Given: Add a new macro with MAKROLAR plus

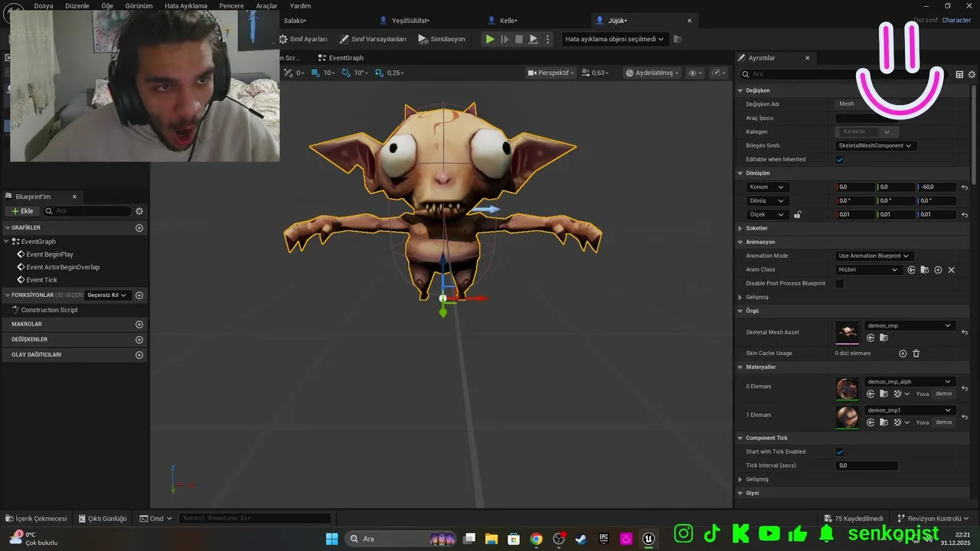Looking at the screenshot, I should tap(139, 324).
